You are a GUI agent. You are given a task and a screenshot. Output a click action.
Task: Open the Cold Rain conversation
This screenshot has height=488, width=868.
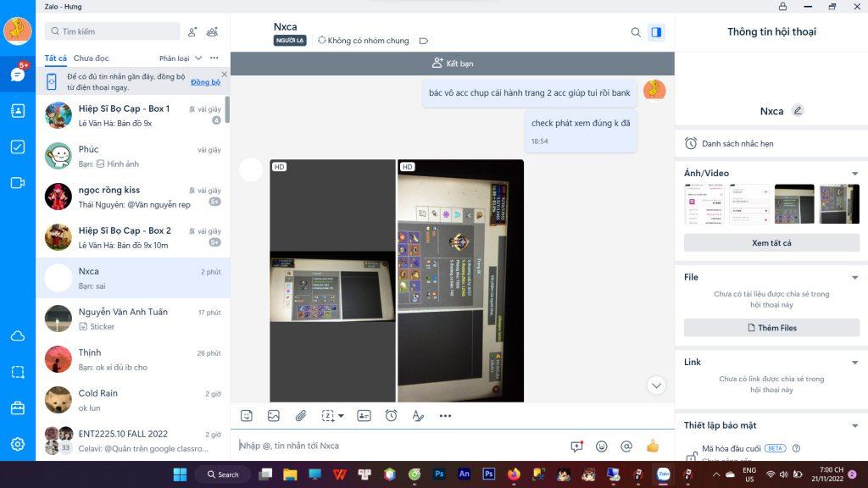point(133,400)
